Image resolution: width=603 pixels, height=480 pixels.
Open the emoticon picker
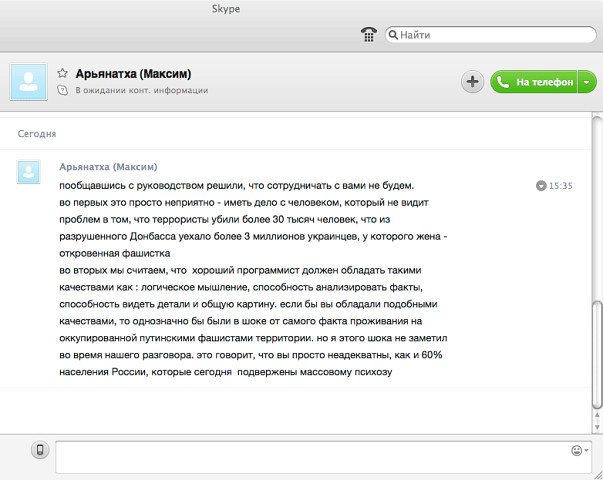(x=577, y=451)
